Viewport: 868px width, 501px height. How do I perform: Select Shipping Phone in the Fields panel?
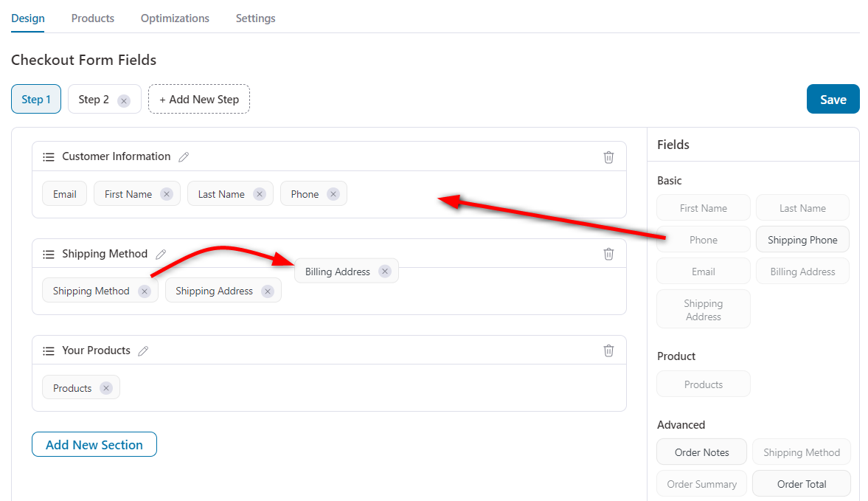coord(802,239)
